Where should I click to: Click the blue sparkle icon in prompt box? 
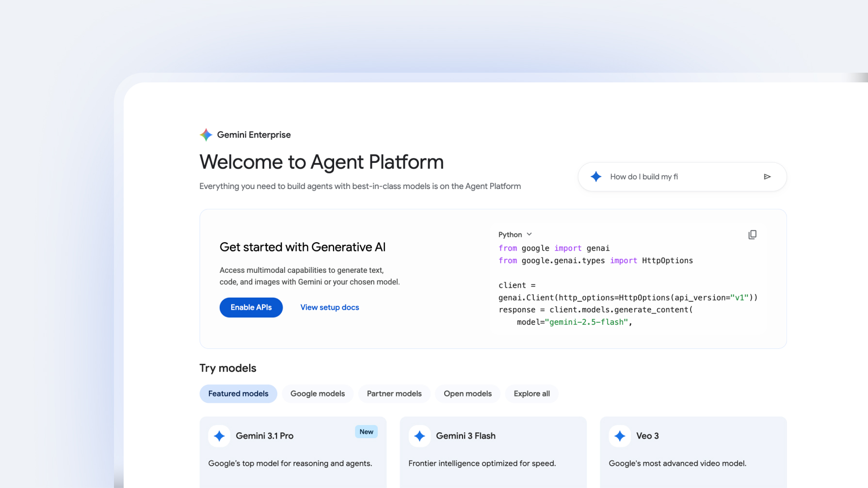point(596,177)
